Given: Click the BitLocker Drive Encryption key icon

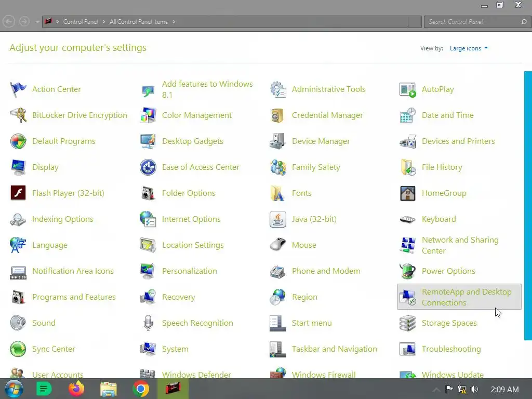Looking at the screenshot, I should (18, 115).
